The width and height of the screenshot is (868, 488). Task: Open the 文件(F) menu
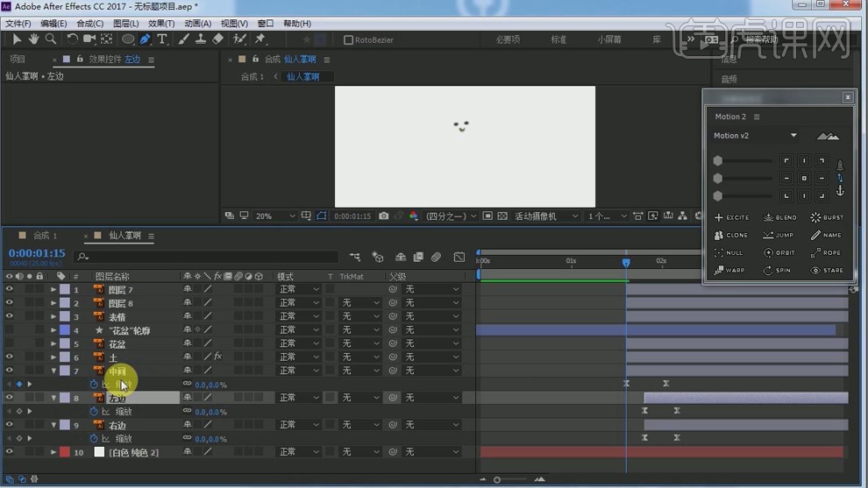18,24
